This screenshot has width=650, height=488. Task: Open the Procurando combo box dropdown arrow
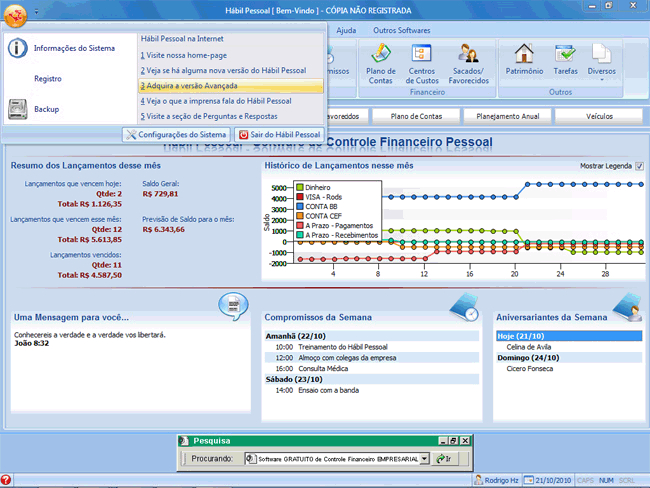[426, 458]
